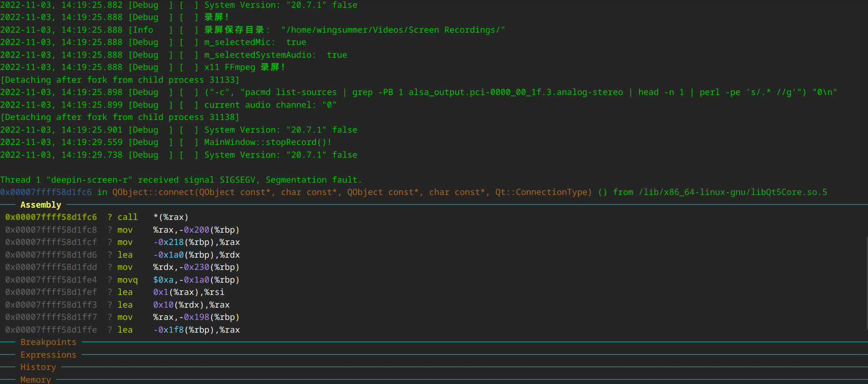Image resolution: width=868 pixels, height=384 pixels.
Task: Click the Breakpoints section header
Action: coord(49,342)
